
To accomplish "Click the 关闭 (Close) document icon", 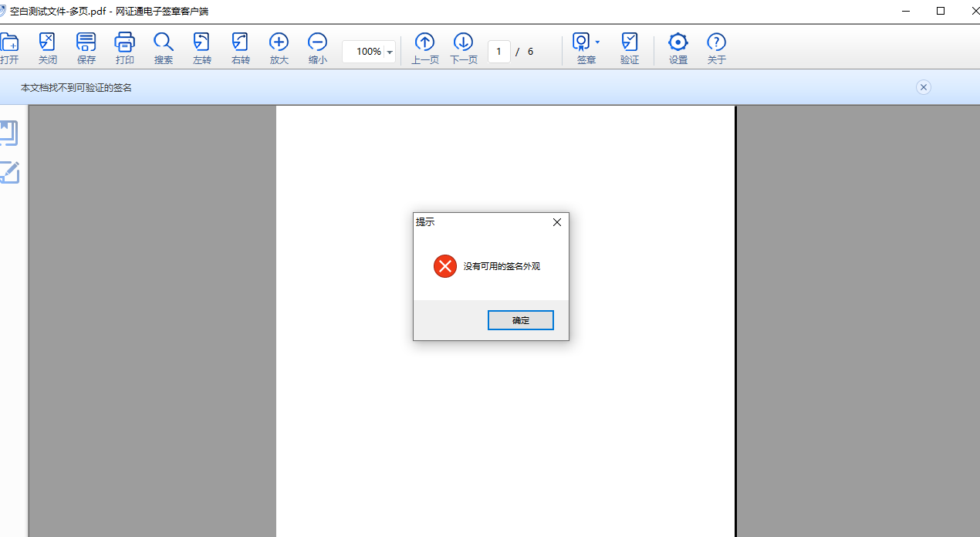I will tap(47, 43).
